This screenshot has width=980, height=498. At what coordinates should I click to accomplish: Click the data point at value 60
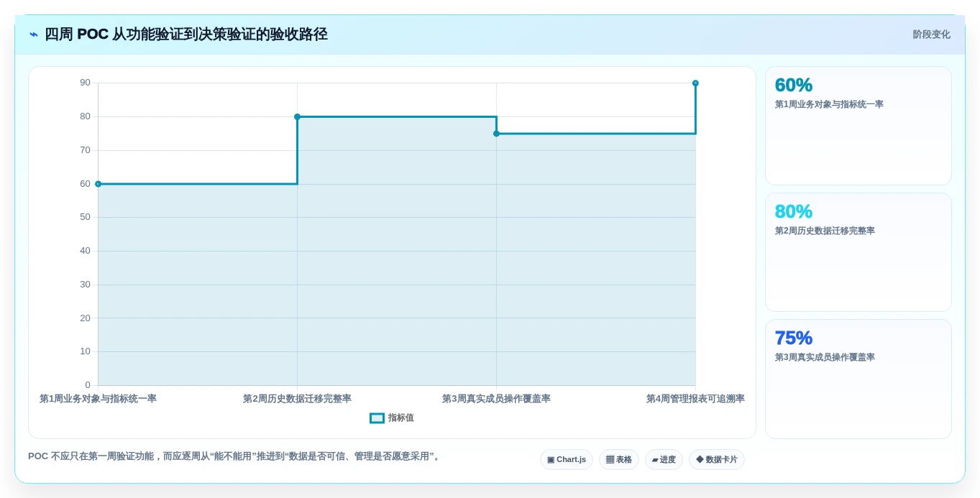(x=99, y=184)
